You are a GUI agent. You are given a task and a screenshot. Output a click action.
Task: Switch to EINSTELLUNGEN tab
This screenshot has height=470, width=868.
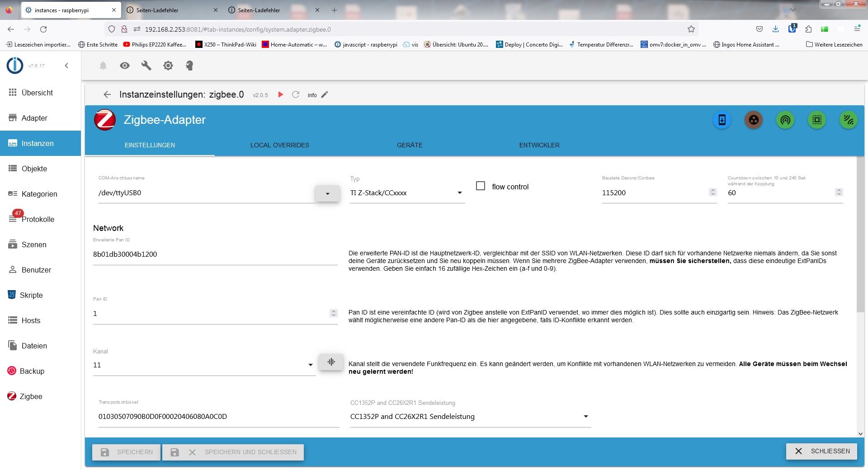coord(150,145)
